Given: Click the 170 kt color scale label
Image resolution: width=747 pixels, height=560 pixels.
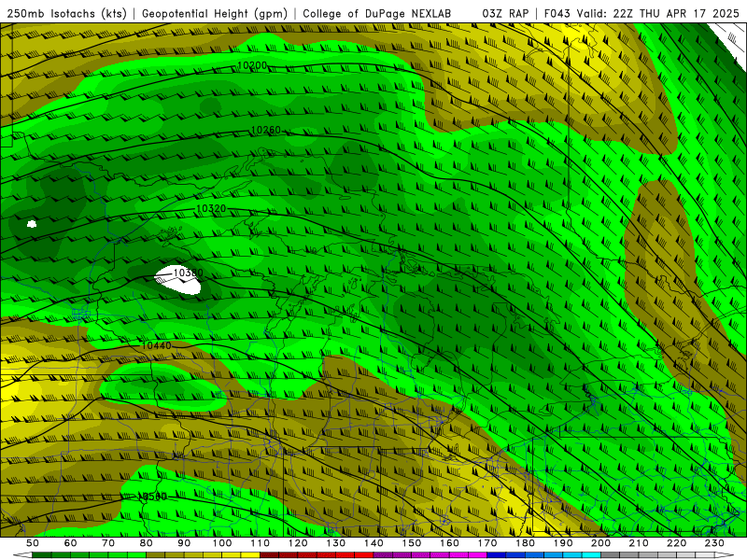Looking at the screenshot, I should tap(487, 543).
